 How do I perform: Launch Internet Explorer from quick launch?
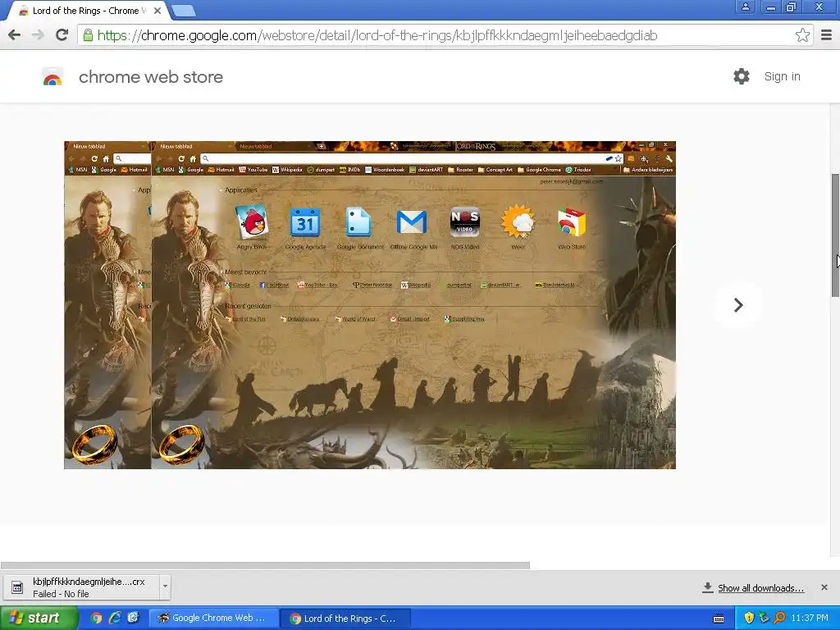tap(115, 618)
